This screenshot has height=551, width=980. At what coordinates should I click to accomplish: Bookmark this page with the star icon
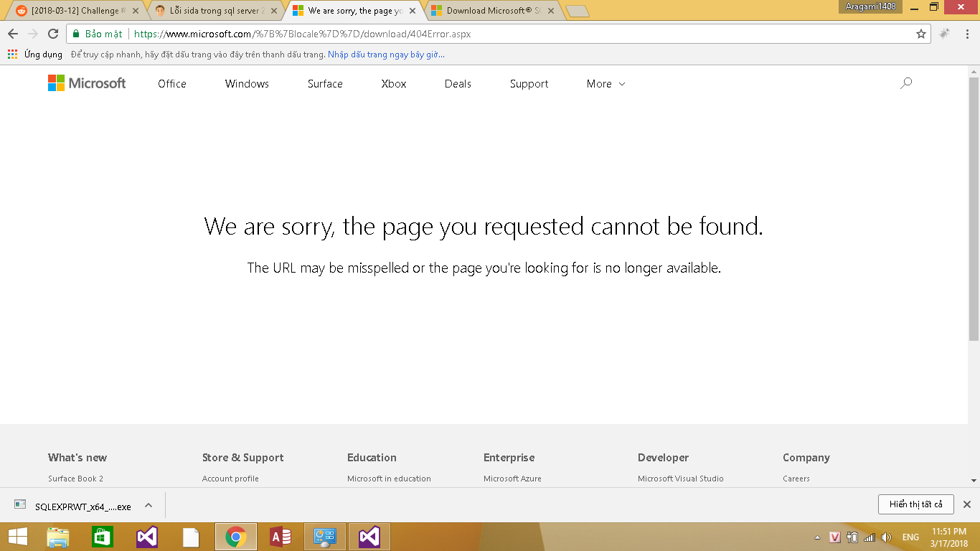click(921, 34)
